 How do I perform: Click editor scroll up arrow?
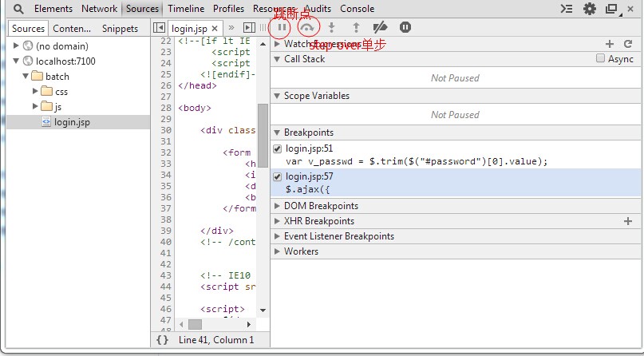tap(263, 44)
